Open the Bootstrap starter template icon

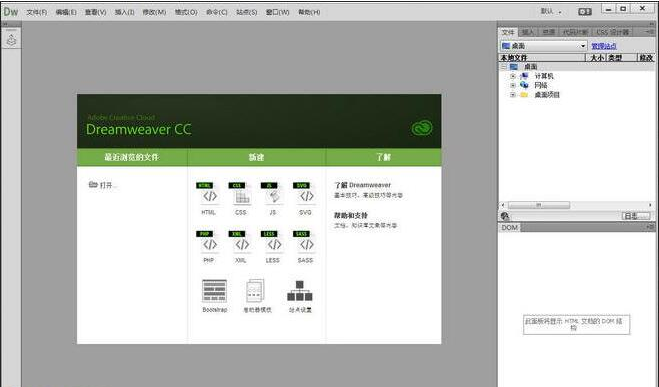tap(214, 291)
